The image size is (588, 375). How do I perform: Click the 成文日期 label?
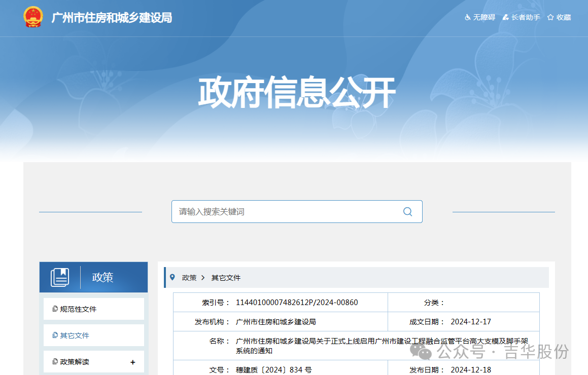pyautogui.click(x=427, y=322)
